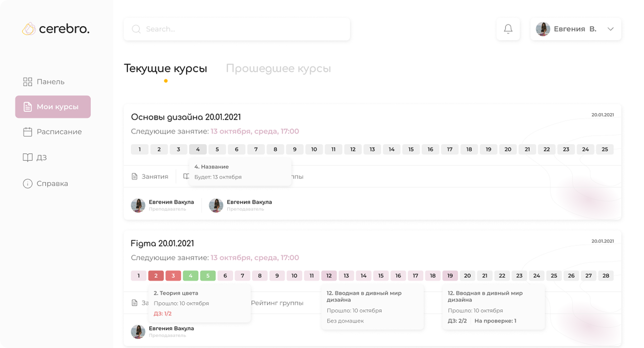Open Панель dashboard grid icon
The image size is (644, 348).
(27, 82)
